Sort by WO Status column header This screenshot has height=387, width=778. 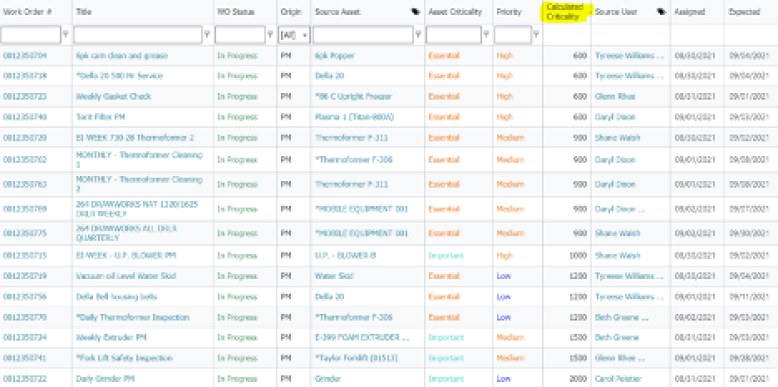(236, 12)
